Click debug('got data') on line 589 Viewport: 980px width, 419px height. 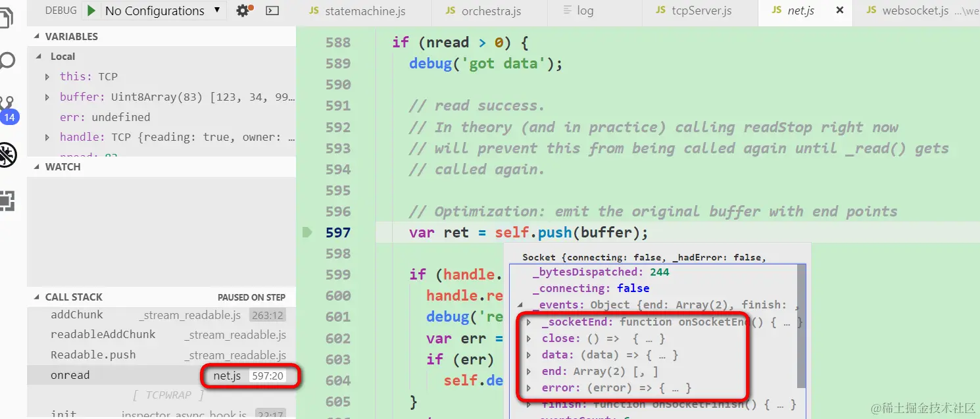[x=486, y=64]
